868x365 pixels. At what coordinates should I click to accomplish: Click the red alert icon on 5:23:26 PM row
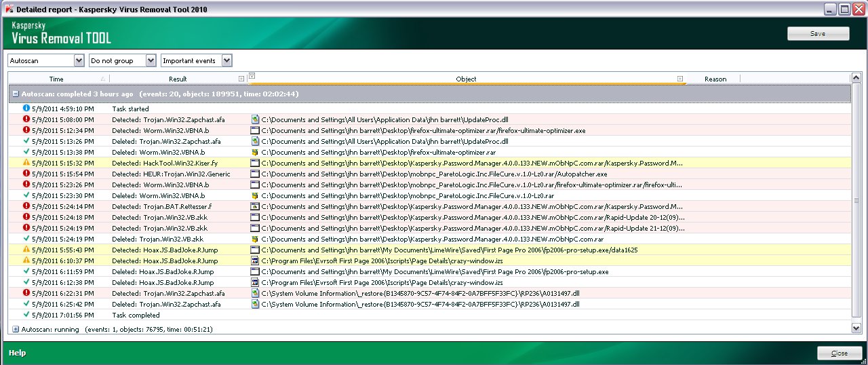26,185
